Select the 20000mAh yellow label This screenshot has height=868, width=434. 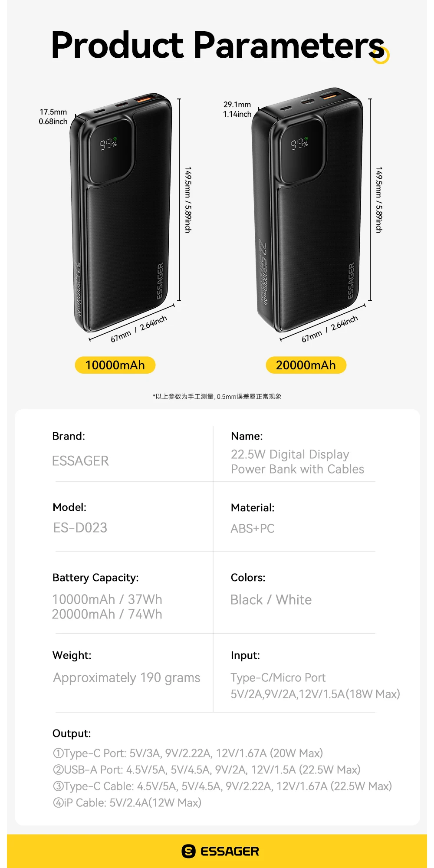coord(306,365)
